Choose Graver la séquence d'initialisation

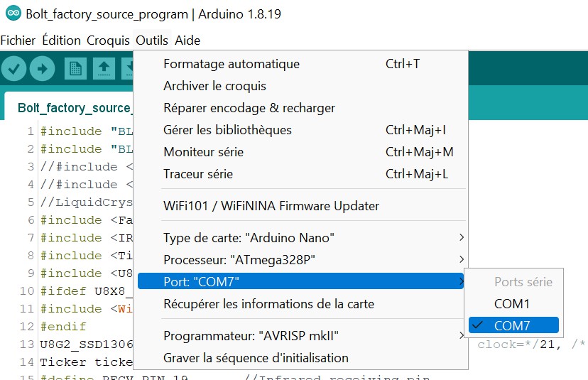301,358
